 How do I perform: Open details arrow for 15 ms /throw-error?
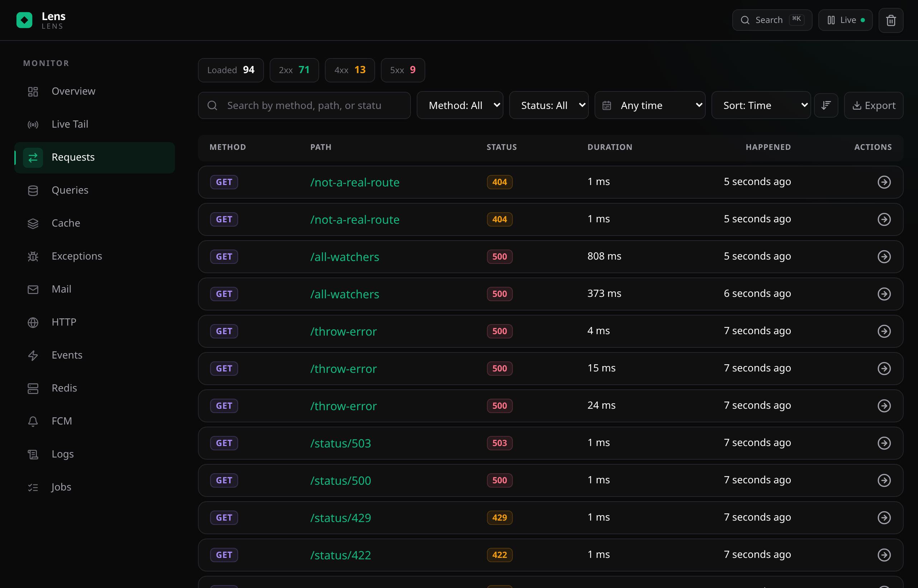click(x=884, y=369)
